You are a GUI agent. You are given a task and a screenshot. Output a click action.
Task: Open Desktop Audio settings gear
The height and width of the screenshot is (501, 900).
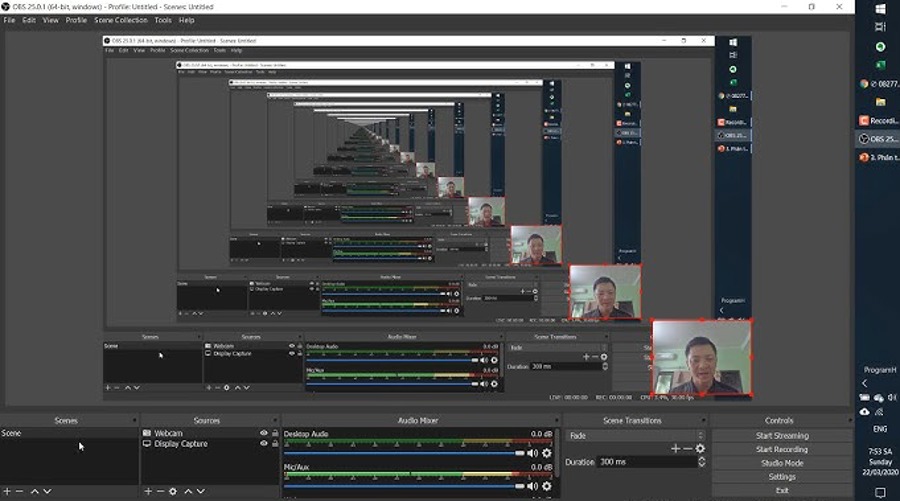[546, 453]
